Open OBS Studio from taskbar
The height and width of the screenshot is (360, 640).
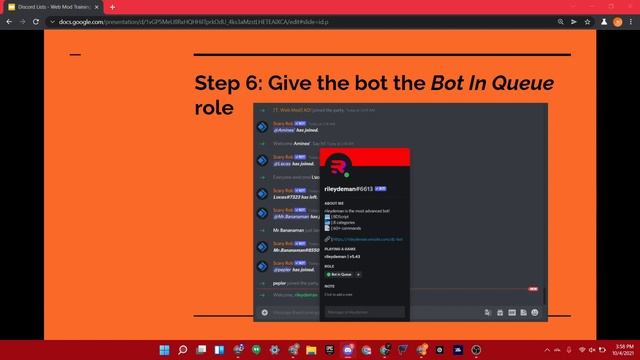[x=476, y=350]
